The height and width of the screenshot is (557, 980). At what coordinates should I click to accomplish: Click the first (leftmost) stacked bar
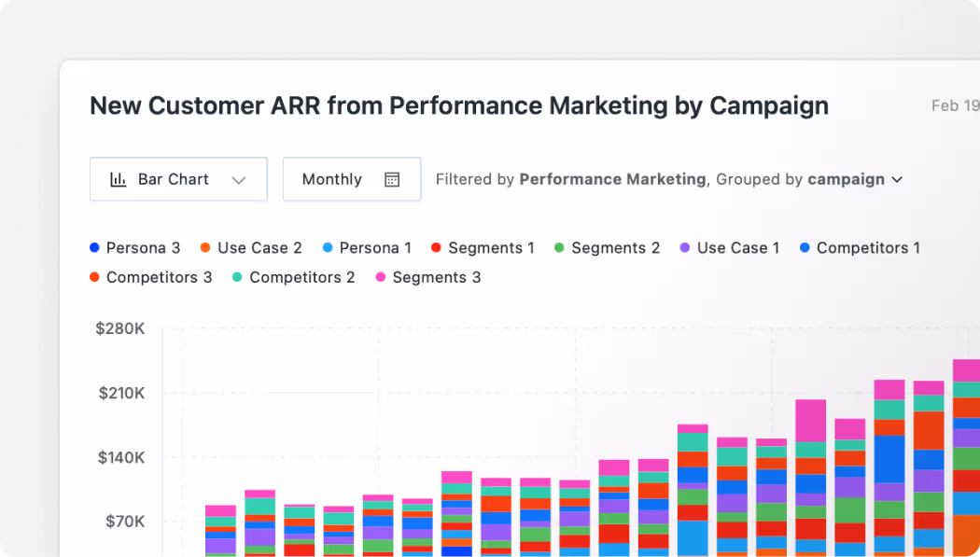(220, 531)
